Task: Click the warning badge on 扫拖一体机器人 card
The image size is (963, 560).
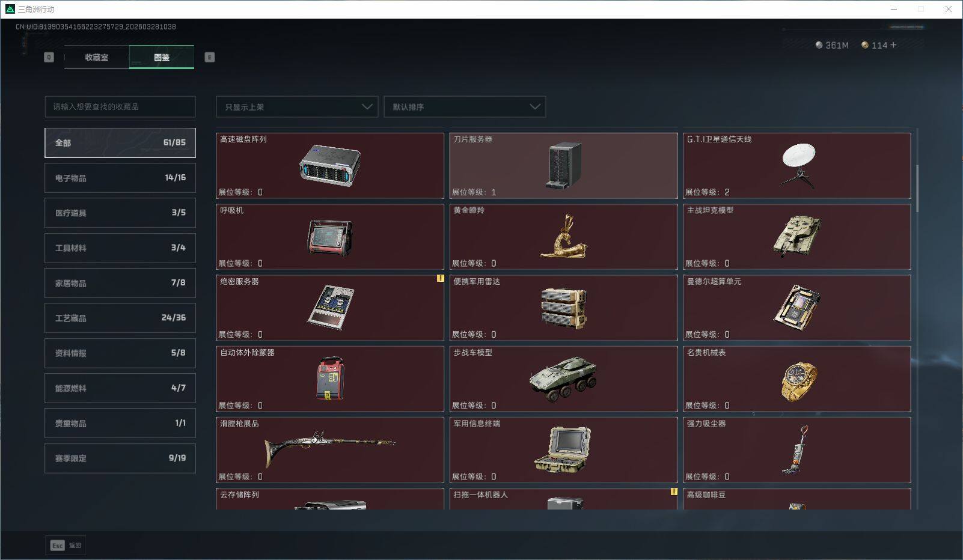Action: pyautogui.click(x=673, y=492)
